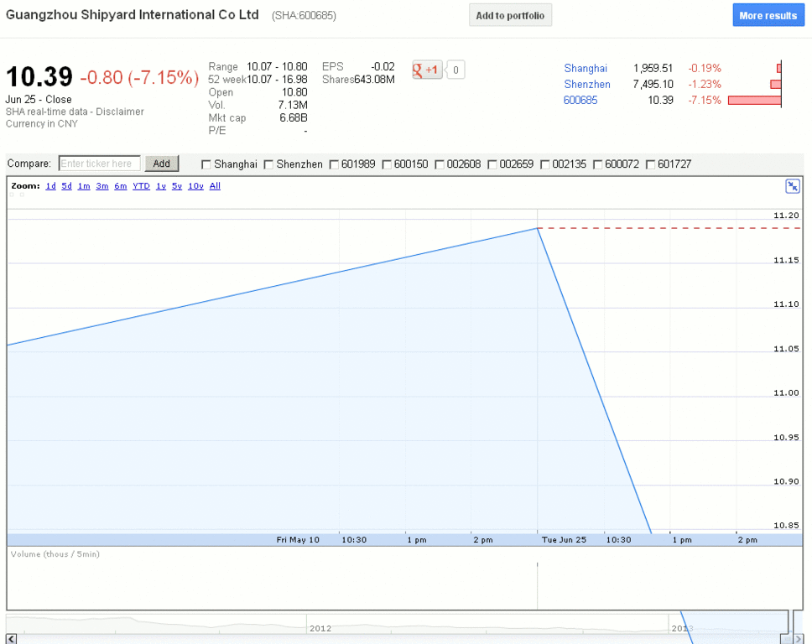Set chart zoom to 10y

tap(195, 186)
